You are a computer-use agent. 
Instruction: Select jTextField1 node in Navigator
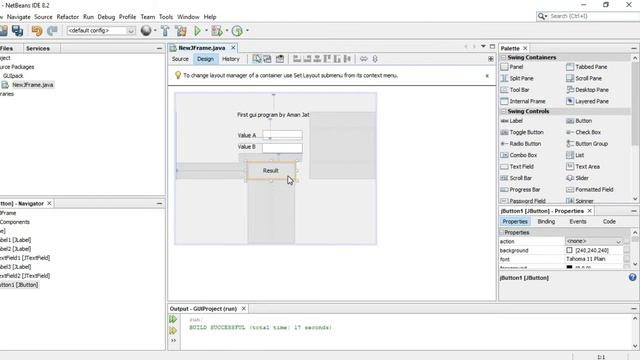click(x=25, y=258)
